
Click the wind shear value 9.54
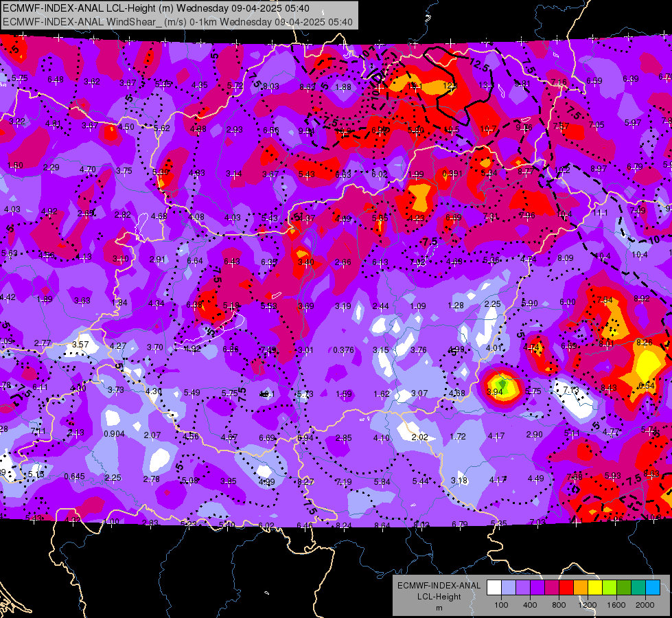306,131
